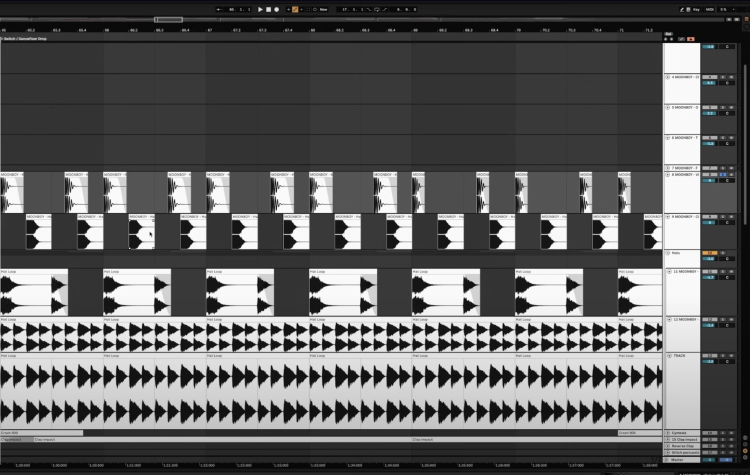The height and width of the screenshot is (475, 750).
Task: Toggle the Draw Mode pencil icon
Action: point(295,9)
